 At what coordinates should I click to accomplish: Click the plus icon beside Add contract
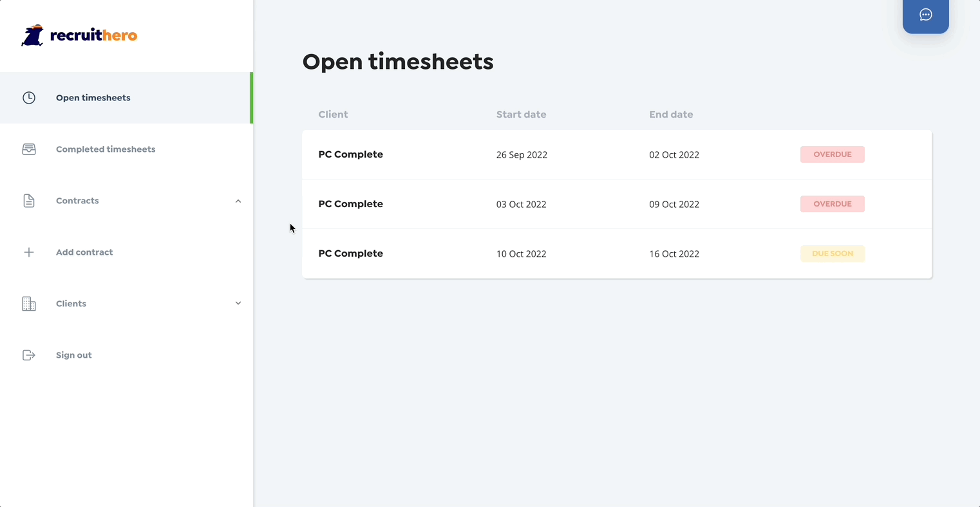pyautogui.click(x=29, y=252)
